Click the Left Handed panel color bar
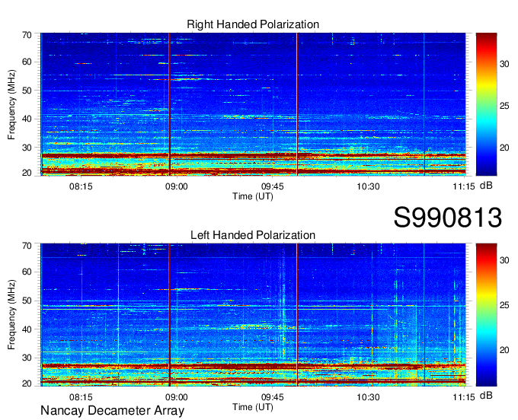 (486, 315)
